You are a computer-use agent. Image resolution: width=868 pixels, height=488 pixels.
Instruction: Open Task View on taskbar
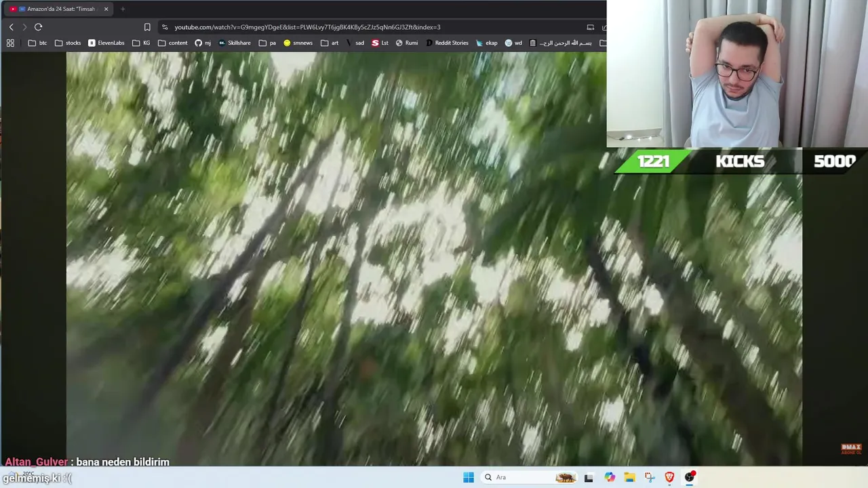coord(589,477)
